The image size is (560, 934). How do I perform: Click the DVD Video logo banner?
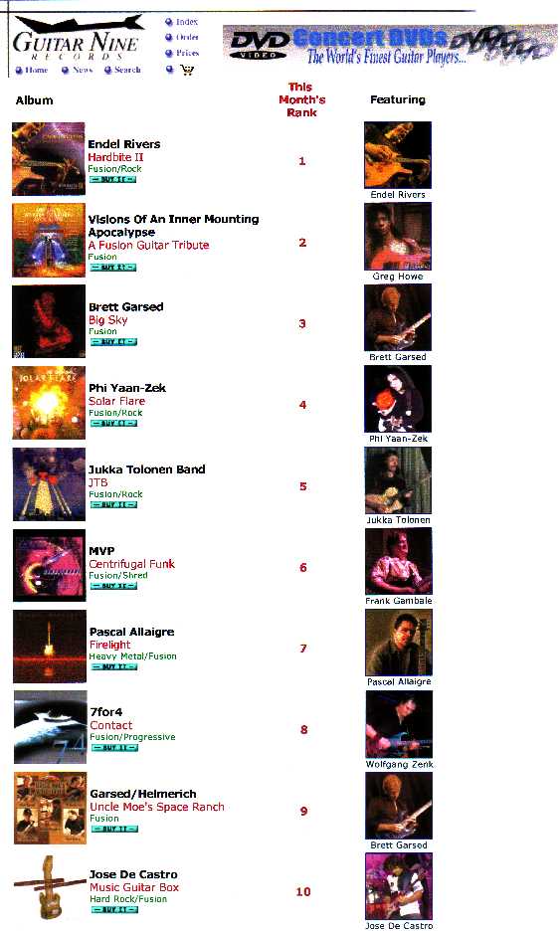click(x=390, y=46)
